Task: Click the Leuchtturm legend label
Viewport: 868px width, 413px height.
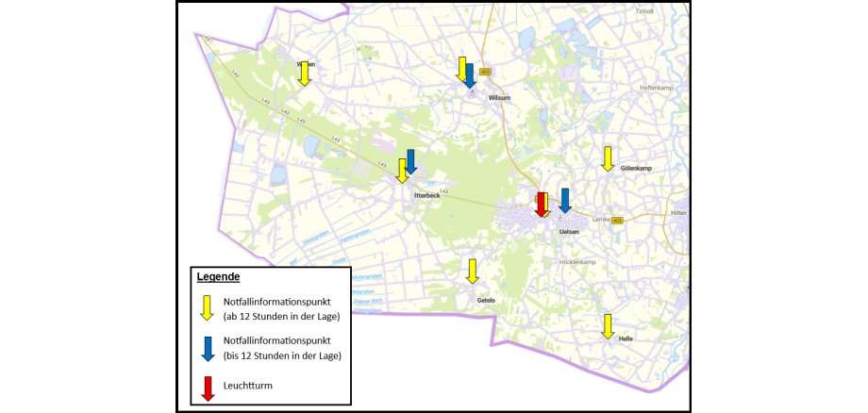Action: point(251,387)
